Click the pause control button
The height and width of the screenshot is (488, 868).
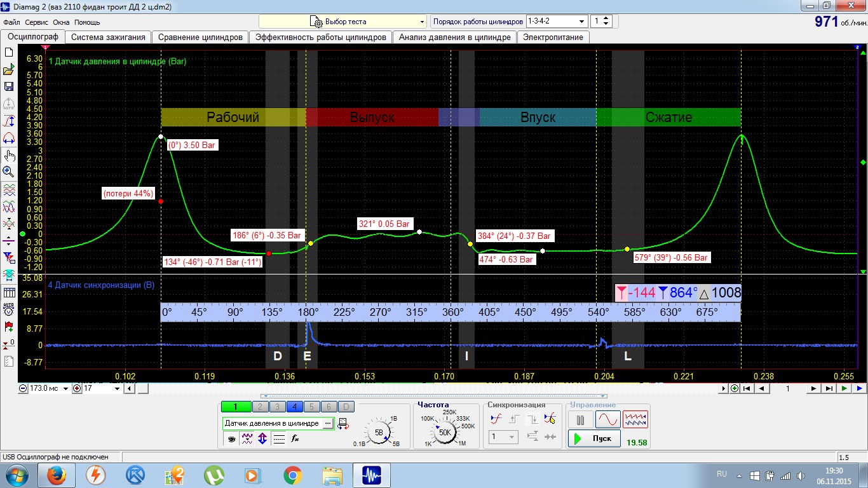[580, 419]
